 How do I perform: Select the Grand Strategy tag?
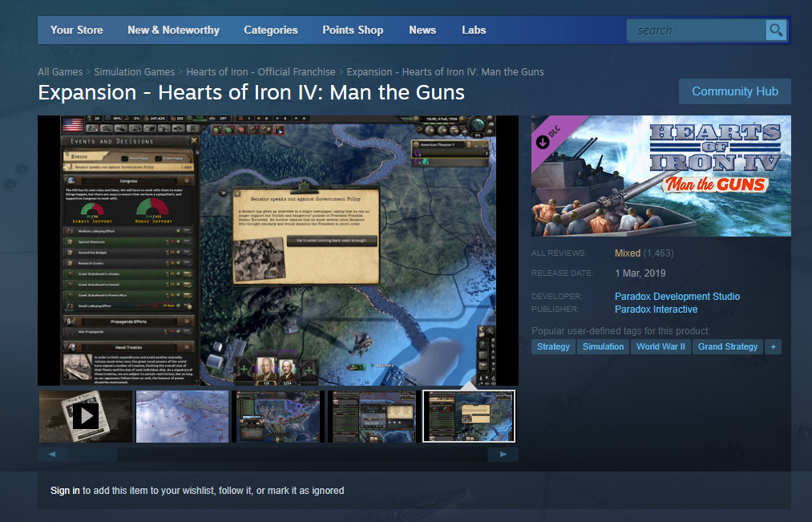pyautogui.click(x=728, y=347)
